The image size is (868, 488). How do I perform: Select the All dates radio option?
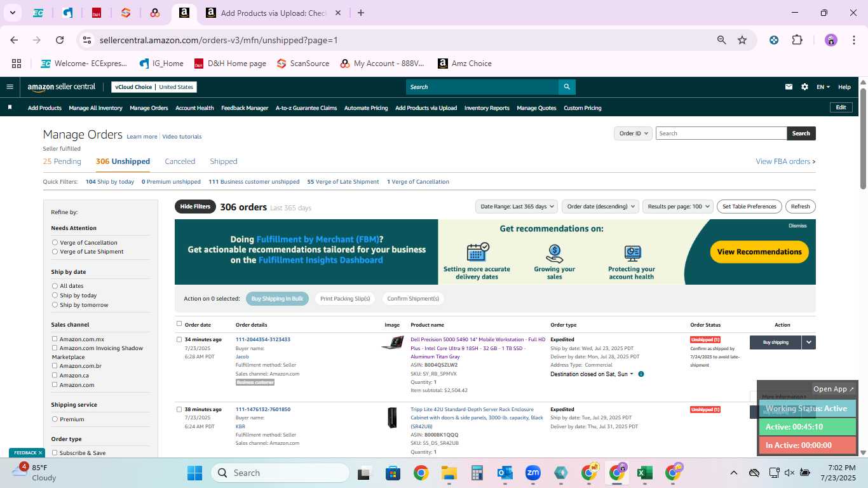pyautogui.click(x=55, y=286)
